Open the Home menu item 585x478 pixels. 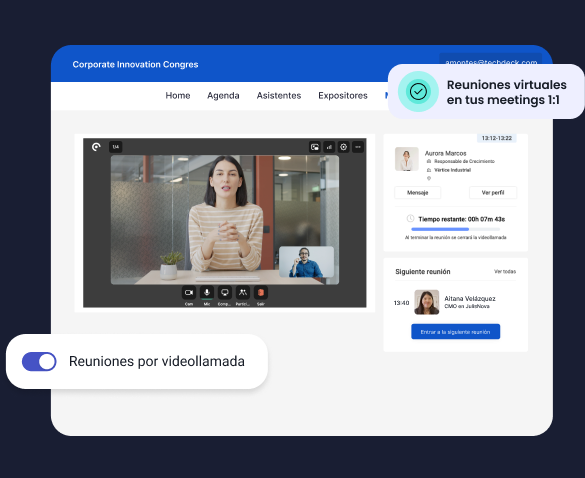(x=178, y=96)
